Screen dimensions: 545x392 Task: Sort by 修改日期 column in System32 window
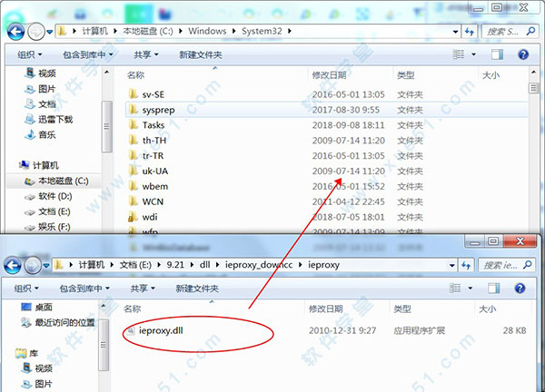(329, 75)
